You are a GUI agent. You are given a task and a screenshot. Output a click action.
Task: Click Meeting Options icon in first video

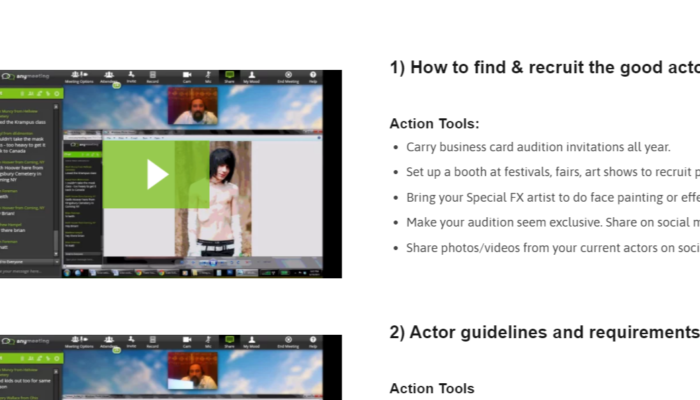coord(78,77)
